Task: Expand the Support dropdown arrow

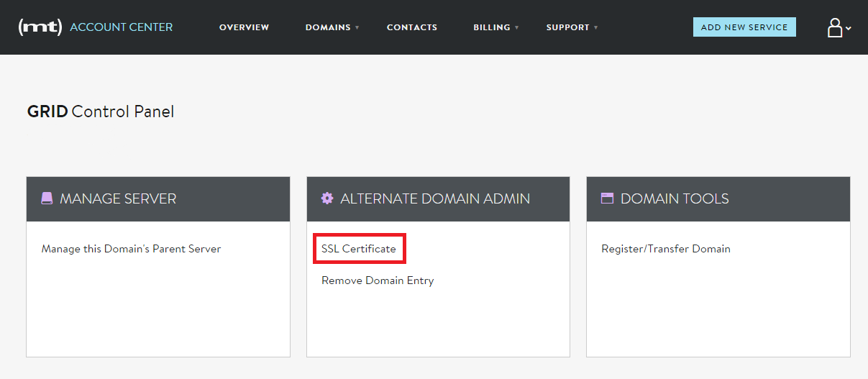Action: pyautogui.click(x=596, y=28)
